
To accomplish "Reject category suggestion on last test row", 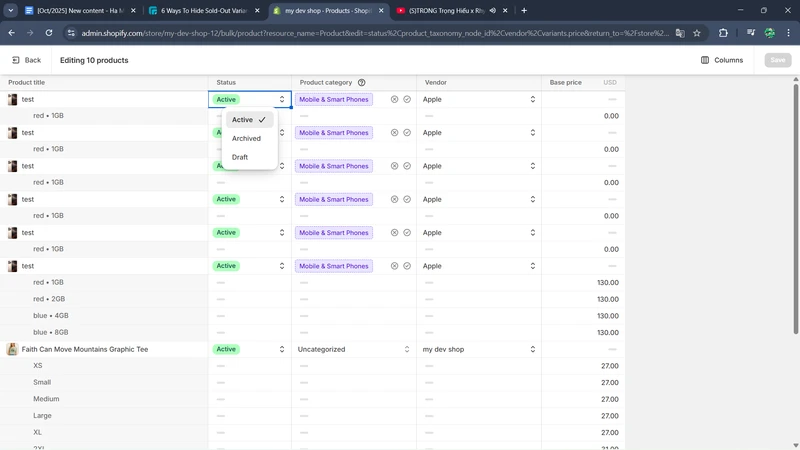I will click(394, 266).
